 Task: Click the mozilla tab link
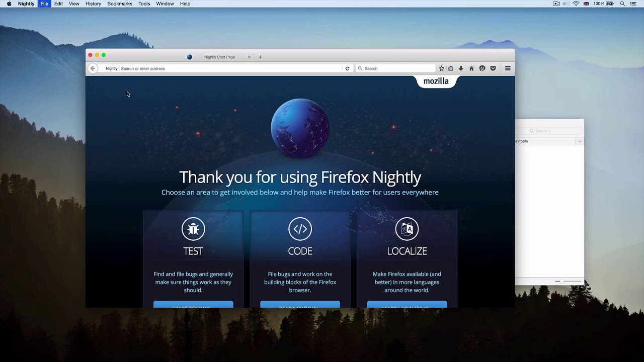tap(436, 81)
